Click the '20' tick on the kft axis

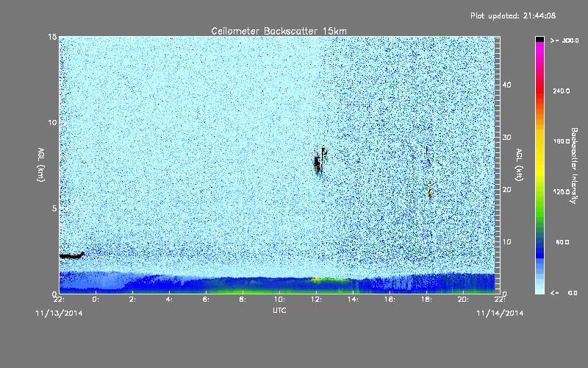pyautogui.click(x=506, y=190)
